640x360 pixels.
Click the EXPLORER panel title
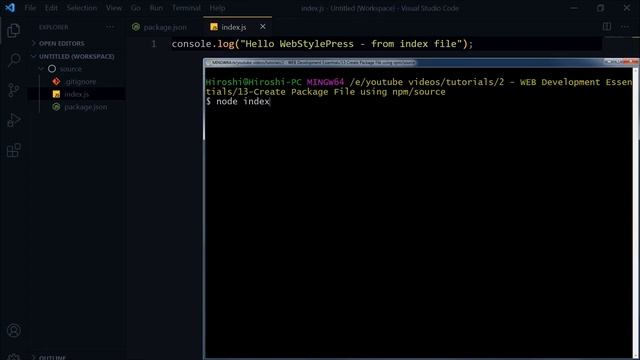pos(54,27)
